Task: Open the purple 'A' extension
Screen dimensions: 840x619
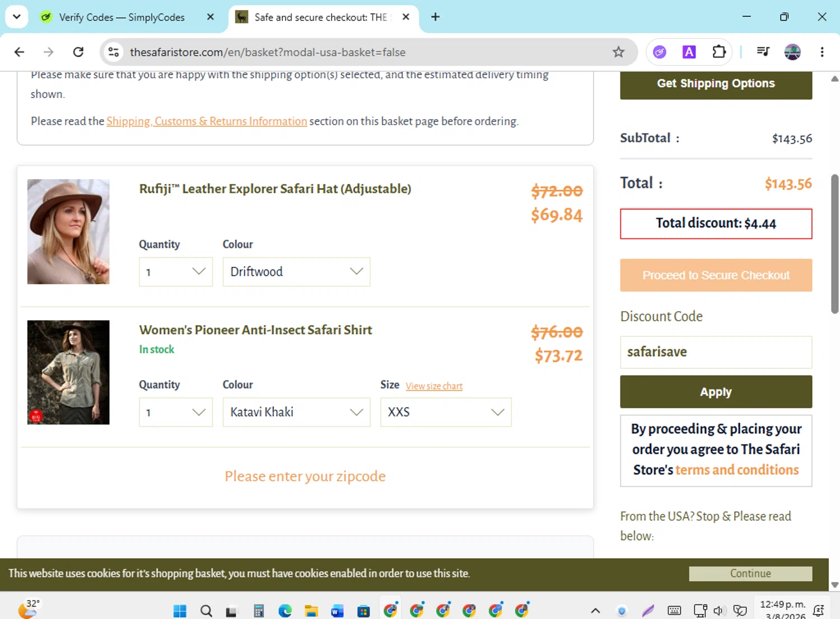Action: point(689,52)
